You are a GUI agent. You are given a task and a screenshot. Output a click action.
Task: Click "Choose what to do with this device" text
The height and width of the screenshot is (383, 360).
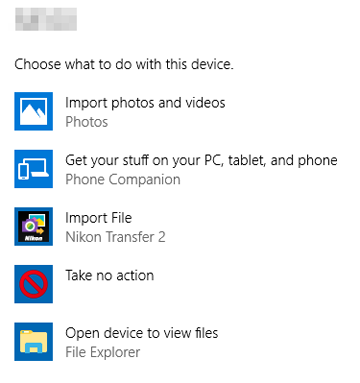[x=124, y=64]
